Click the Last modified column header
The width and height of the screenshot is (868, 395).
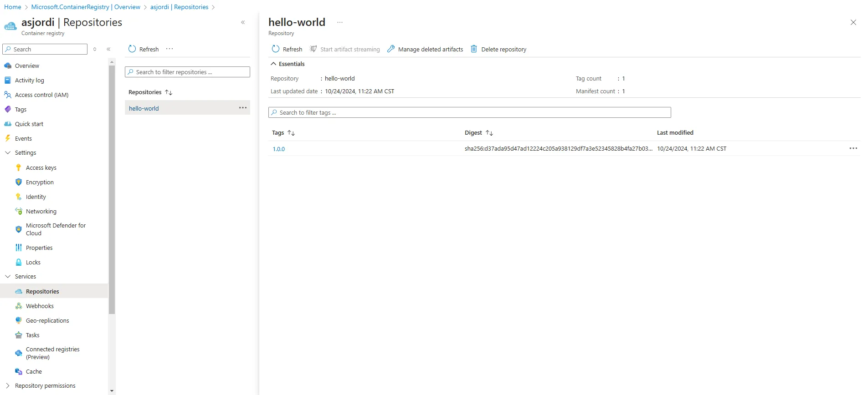(675, 132)
